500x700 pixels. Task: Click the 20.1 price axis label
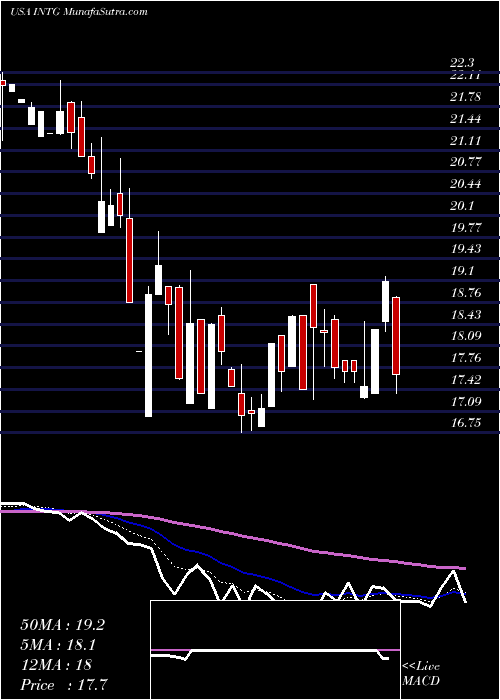(x=463, y=206)
